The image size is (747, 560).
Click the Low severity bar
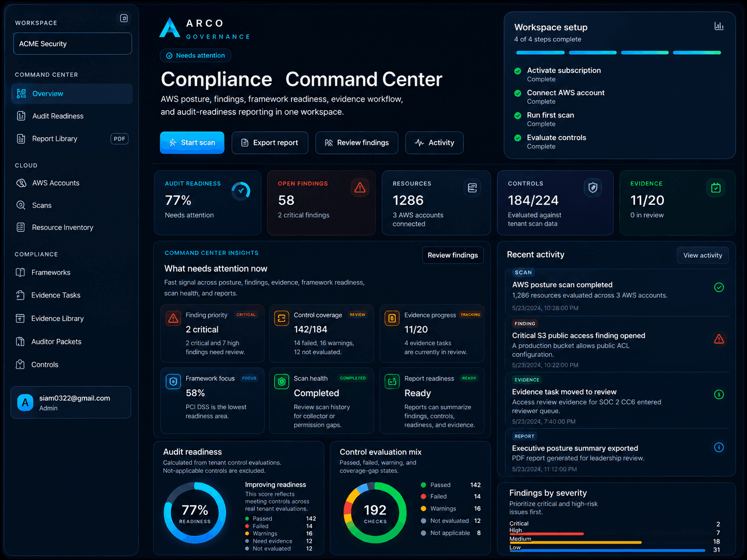pyautogui.click(x=608, y=551)
